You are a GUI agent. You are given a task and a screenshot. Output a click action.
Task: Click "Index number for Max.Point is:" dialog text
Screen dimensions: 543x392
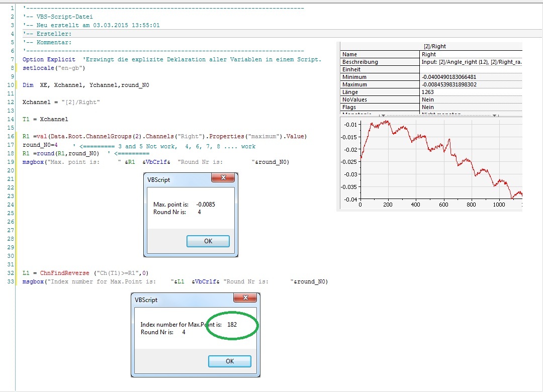click(x=181, y=325)
